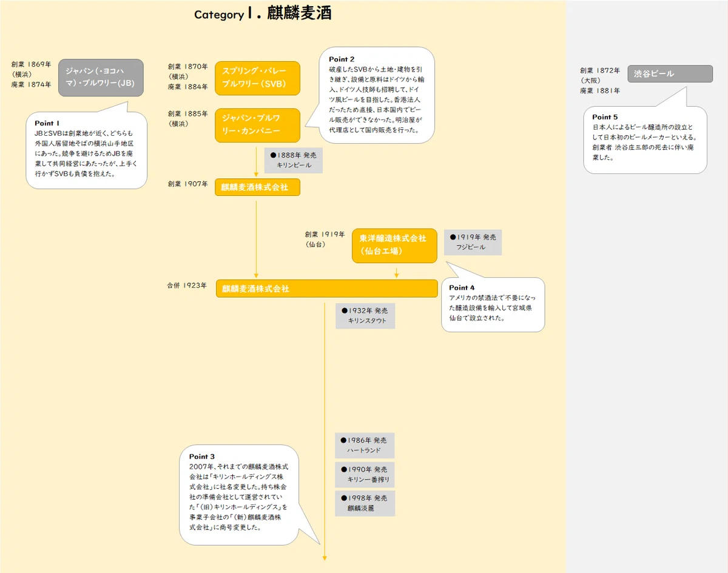Select the text '創業 1869年 (横浜) 廃業 1874年'

point(31,74)
